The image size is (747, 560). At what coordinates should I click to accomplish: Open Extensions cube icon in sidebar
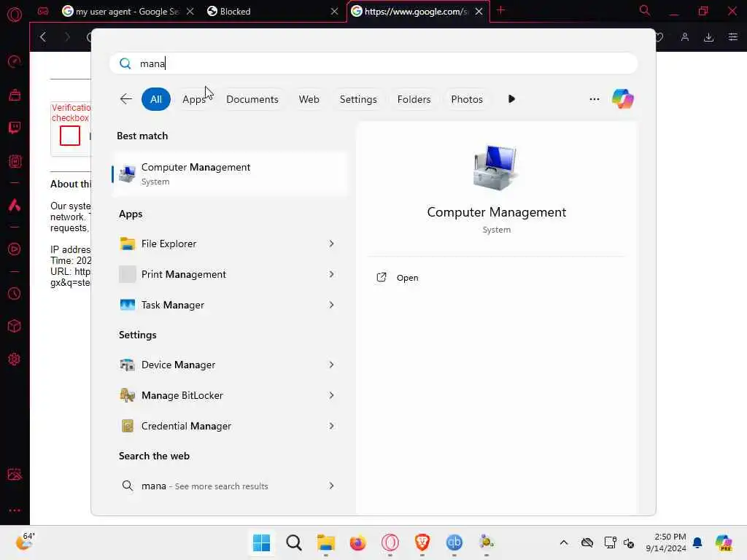click(x=15, y=326)
